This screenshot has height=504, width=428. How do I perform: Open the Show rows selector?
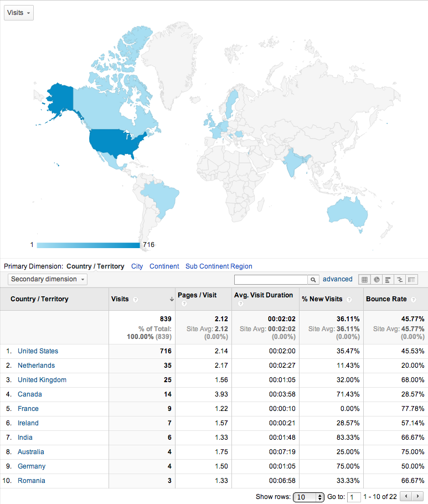(308, 497)
